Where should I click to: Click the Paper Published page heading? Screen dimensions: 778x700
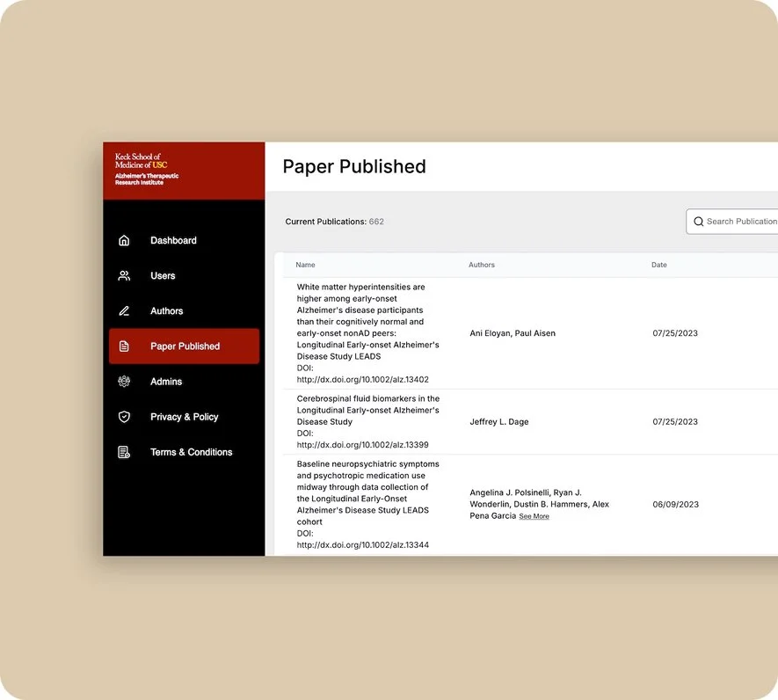pos(354,166)
